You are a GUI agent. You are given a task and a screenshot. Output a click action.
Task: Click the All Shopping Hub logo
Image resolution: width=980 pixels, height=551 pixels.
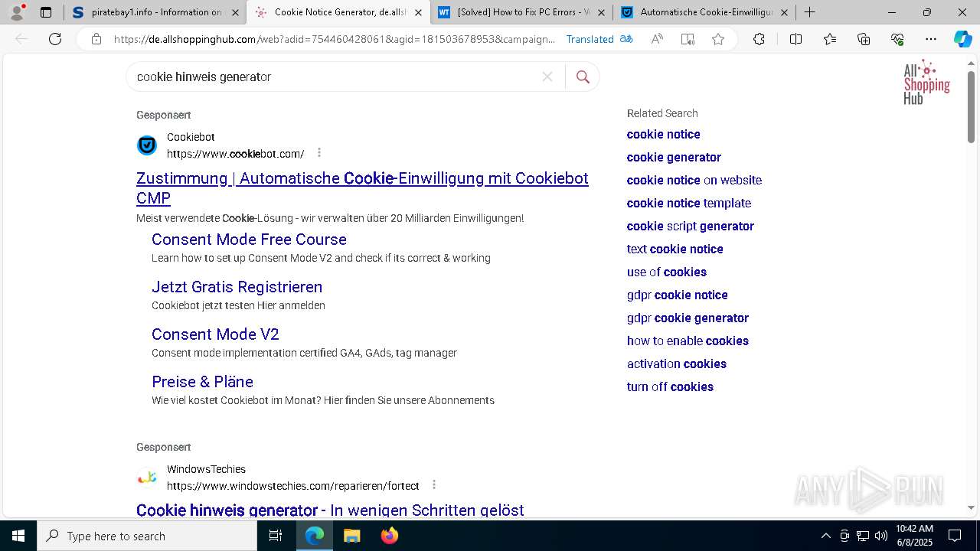coord(926,82)
